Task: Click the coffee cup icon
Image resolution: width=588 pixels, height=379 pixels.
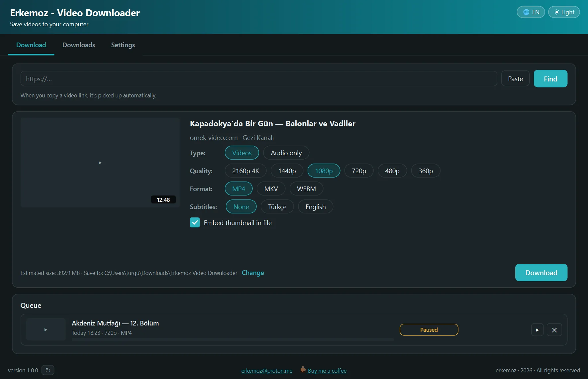Action: pyautogui.click(x=303, y=369)
